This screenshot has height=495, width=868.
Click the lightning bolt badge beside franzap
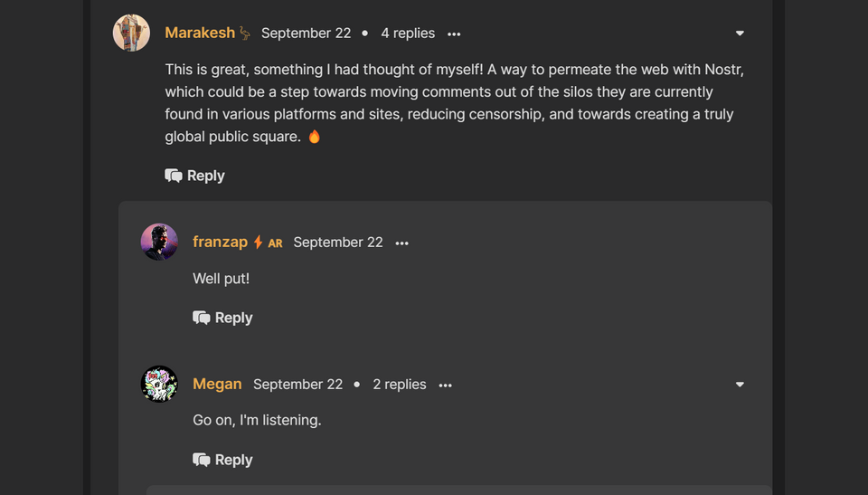258,243
